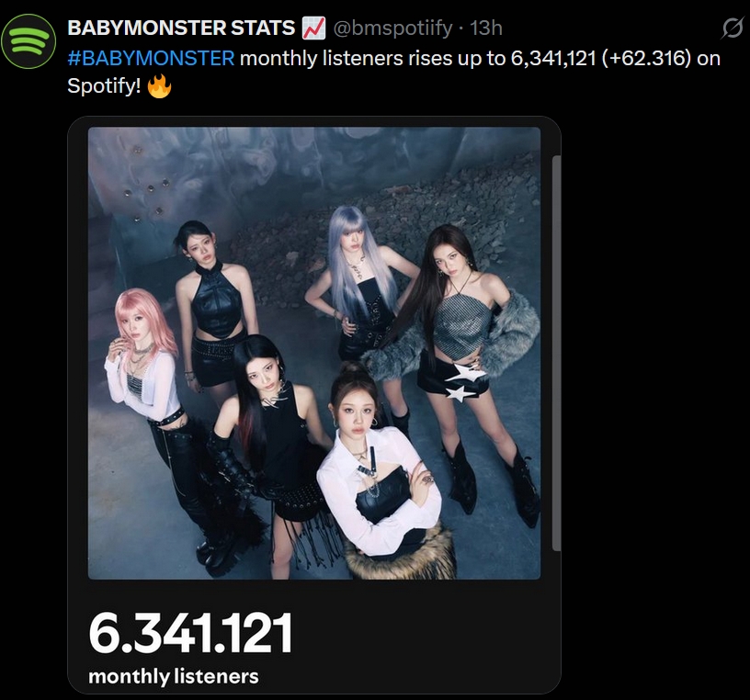Click the Grok slashed-circle icon
This screenshot has height=700, width=750.
click(x=732, y=29)
